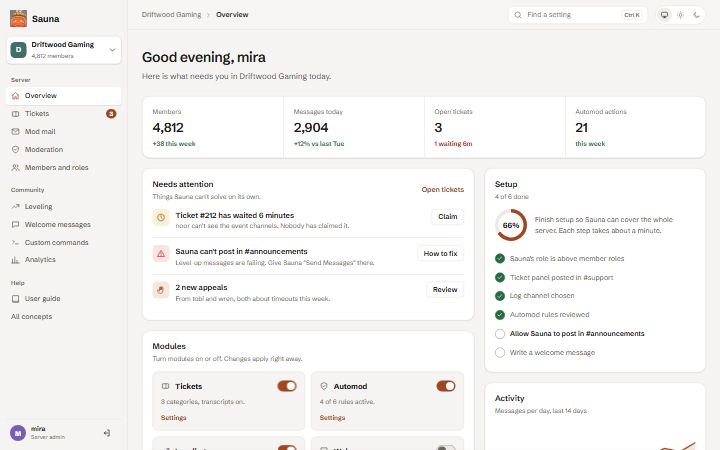Open the Members stat card
The height and width of the screenshot is (450, 720).
[213, 127]
